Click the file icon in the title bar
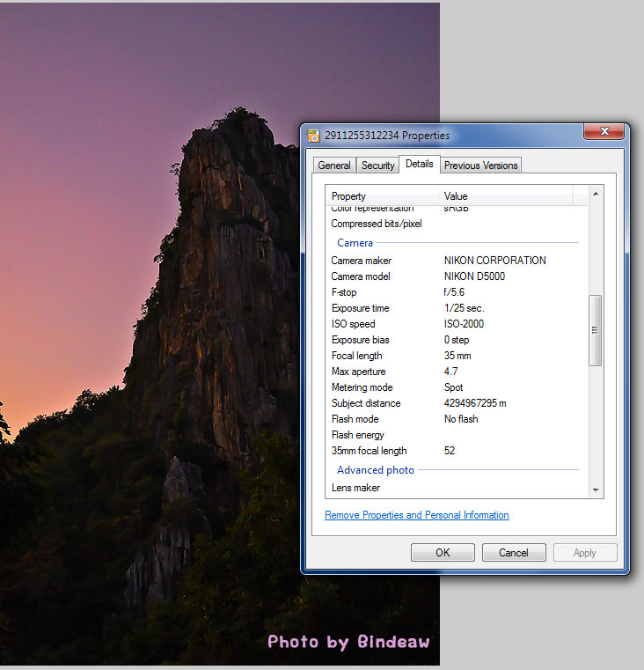The width and height of the screenshot is (644, 670). click(313, 136)
